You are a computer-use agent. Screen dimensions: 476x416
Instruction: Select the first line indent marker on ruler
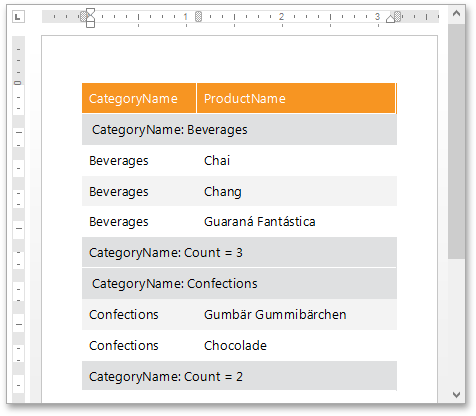(x=90, y=12)
